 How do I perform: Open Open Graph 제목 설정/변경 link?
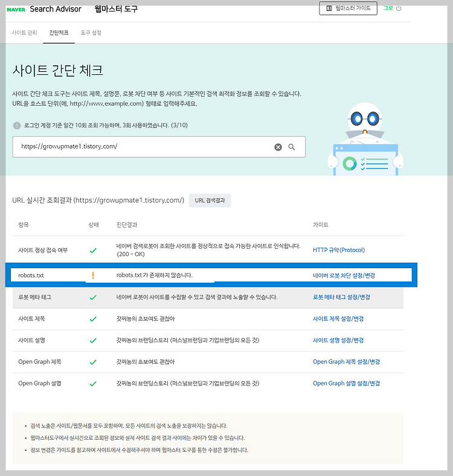click(x=347, y=362)
